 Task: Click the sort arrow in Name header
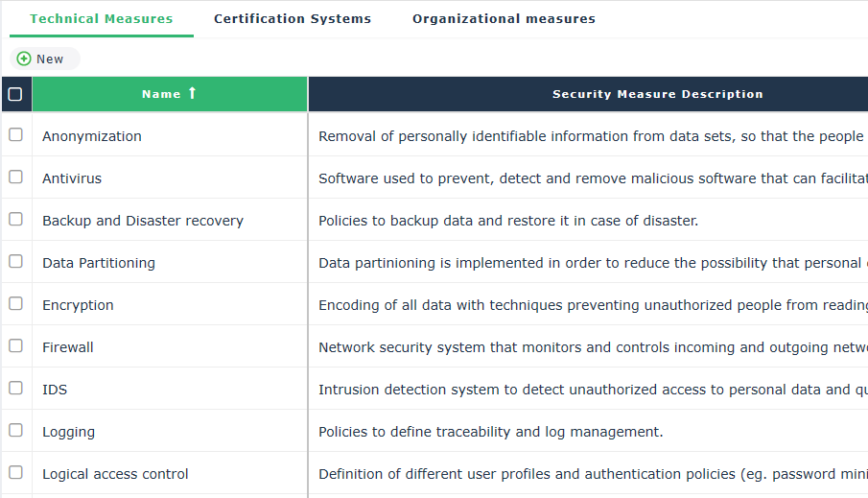coord(192,93)
